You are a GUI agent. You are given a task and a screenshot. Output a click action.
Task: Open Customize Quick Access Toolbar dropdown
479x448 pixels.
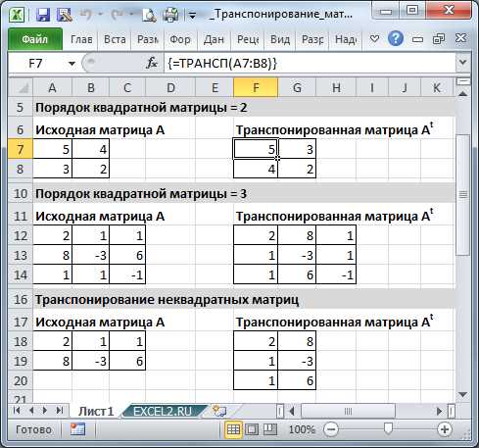point(193,16)
